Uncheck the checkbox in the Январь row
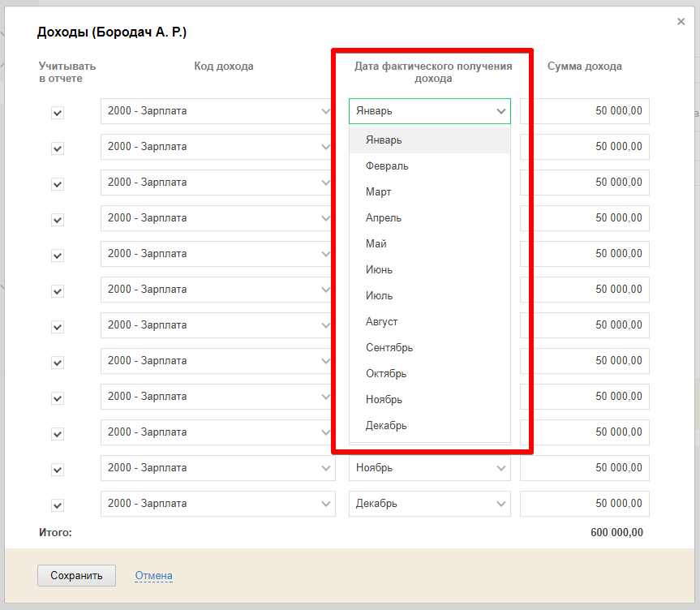The height and width of the screenshot is (610, 700). click(x=58, y=113)
